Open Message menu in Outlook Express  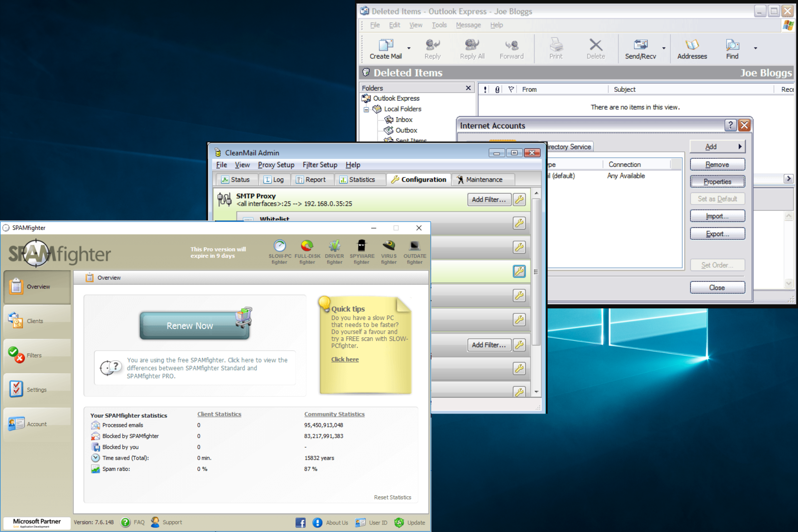coord(468,25)
